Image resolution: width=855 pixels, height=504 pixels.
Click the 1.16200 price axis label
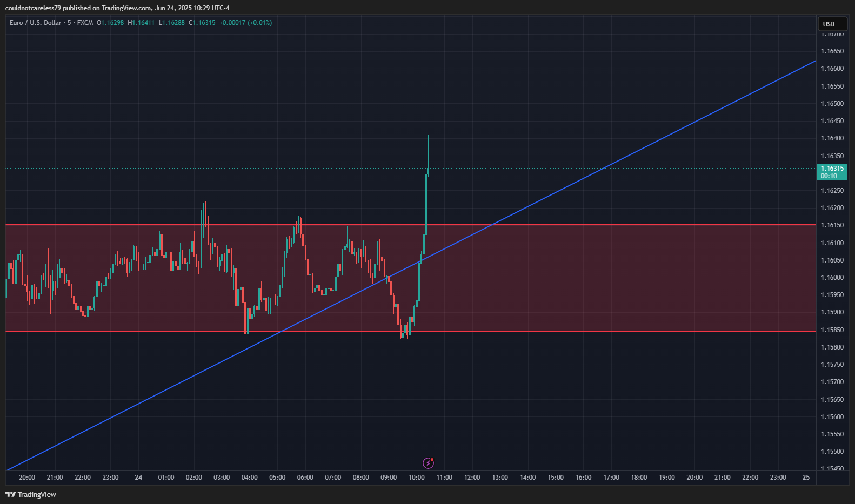(x=832, y=208)
